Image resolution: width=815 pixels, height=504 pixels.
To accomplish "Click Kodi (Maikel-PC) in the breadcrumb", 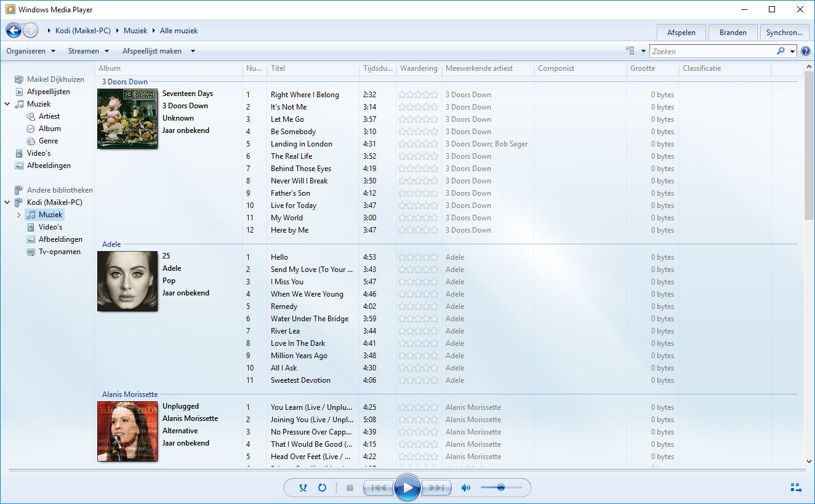I will [82, 31].
